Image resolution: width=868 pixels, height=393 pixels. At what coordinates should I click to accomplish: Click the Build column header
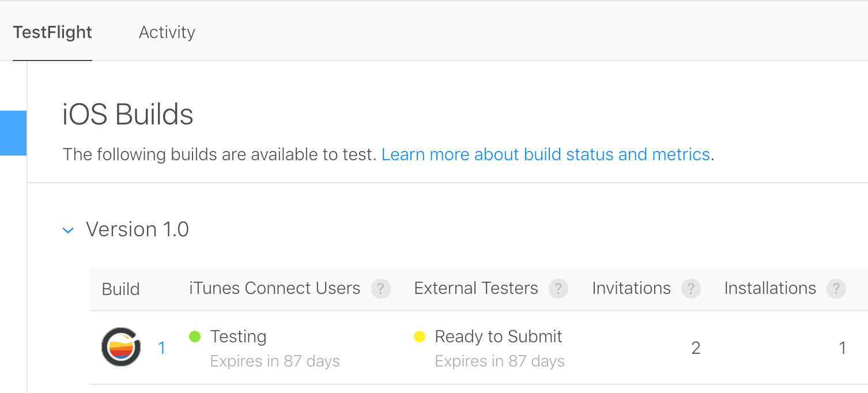click(x=121, y=289)
